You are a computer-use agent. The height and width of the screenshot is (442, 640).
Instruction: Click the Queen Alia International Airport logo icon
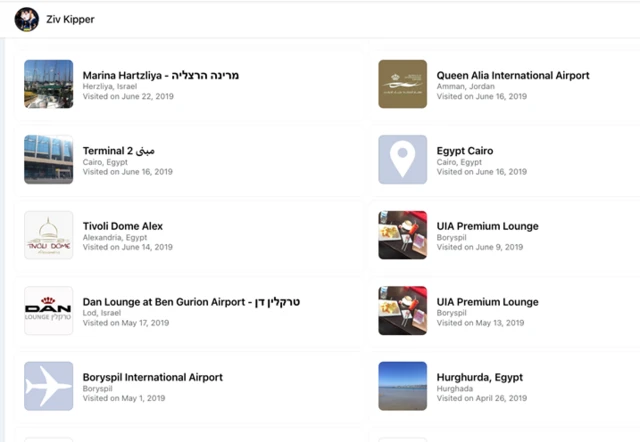pos(402,84)
